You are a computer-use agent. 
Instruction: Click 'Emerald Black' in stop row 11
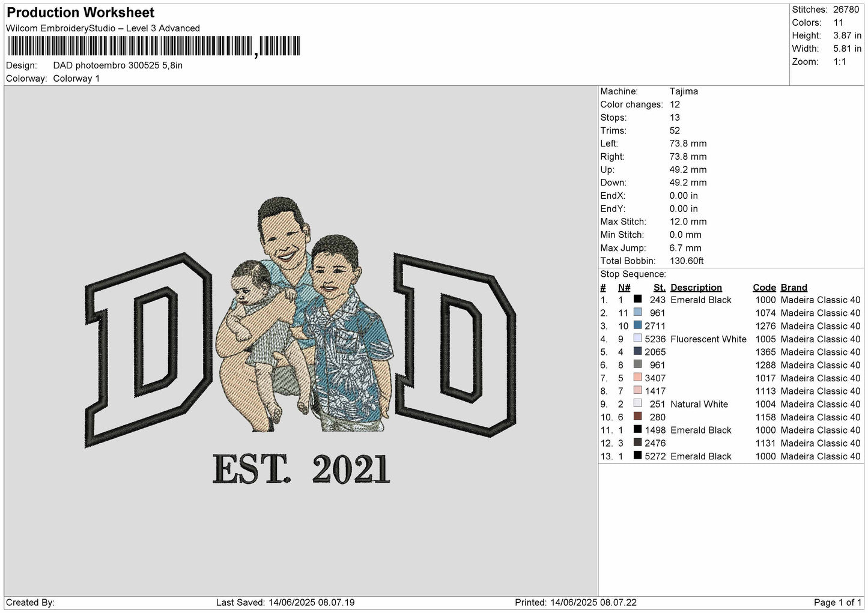pos(701,430)
